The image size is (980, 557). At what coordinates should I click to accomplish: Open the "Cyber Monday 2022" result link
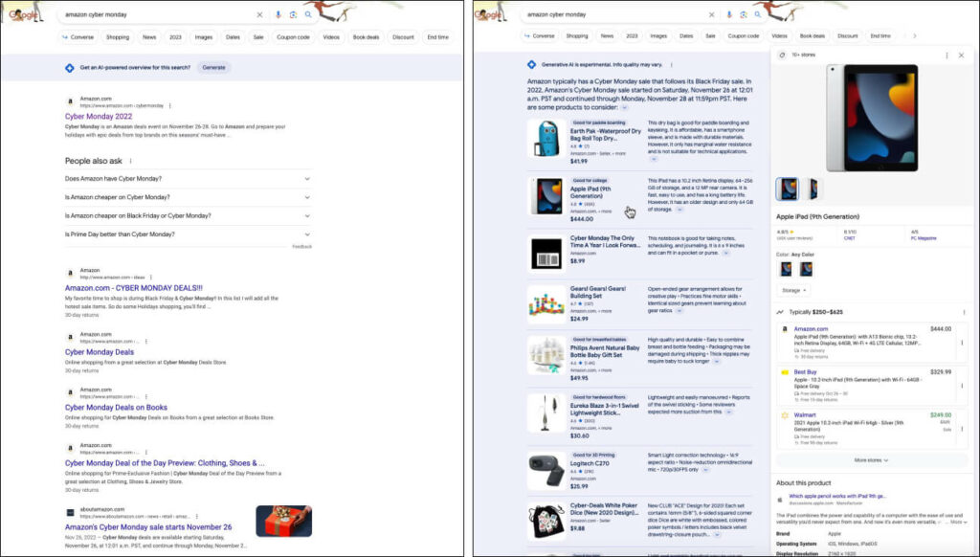point(99,116)
